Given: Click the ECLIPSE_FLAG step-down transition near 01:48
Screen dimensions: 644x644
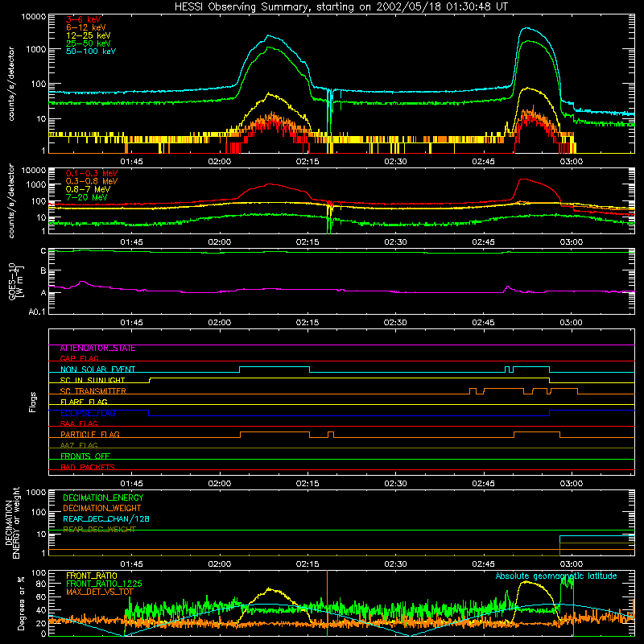Looking at the screenshot, I should pyautogui.click(x=149, y=413).
